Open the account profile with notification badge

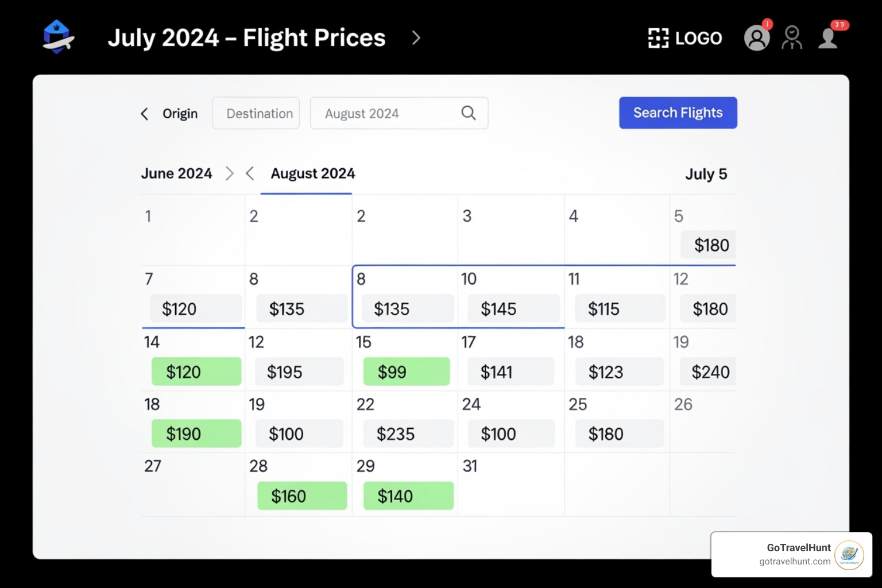pyautogui.click(x=757, y=38)
